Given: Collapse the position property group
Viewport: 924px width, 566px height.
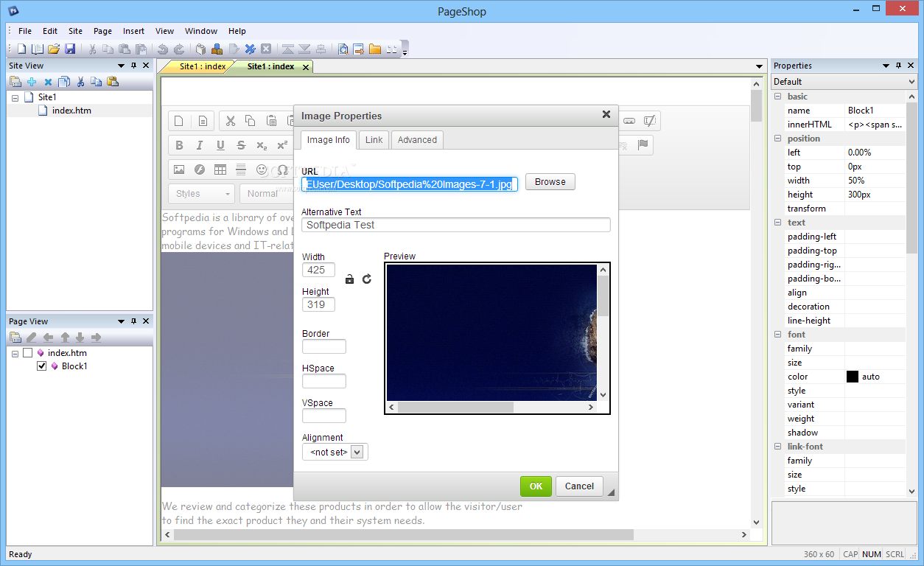Looking at the screenshot, I should 777,139.
